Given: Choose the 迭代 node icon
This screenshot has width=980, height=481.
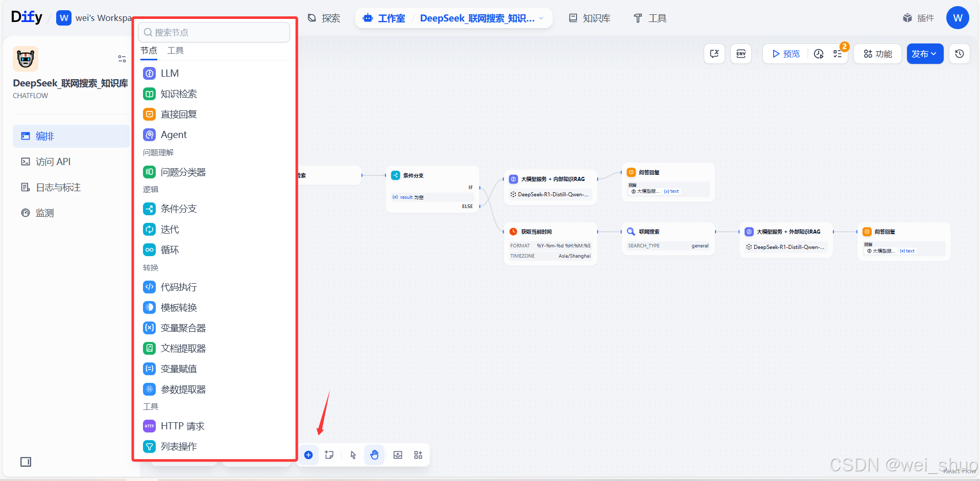Looking at the screenshot, I should point(149,229).
